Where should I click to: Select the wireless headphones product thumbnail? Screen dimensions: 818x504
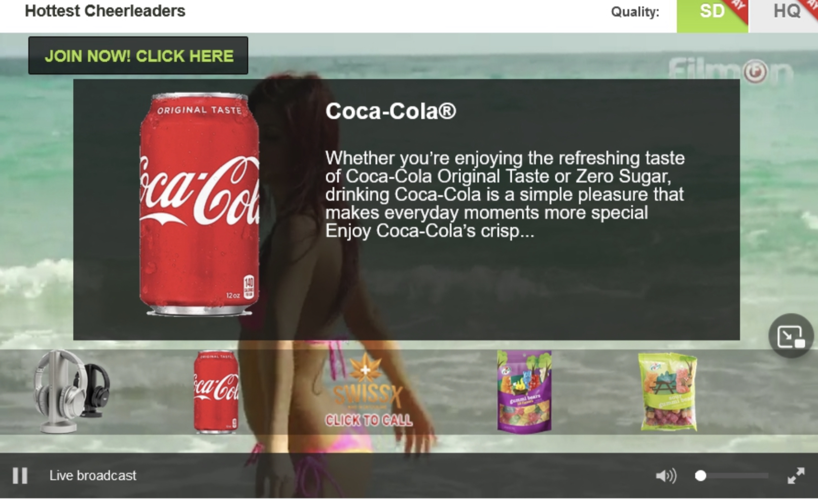[x=71, y=391]
